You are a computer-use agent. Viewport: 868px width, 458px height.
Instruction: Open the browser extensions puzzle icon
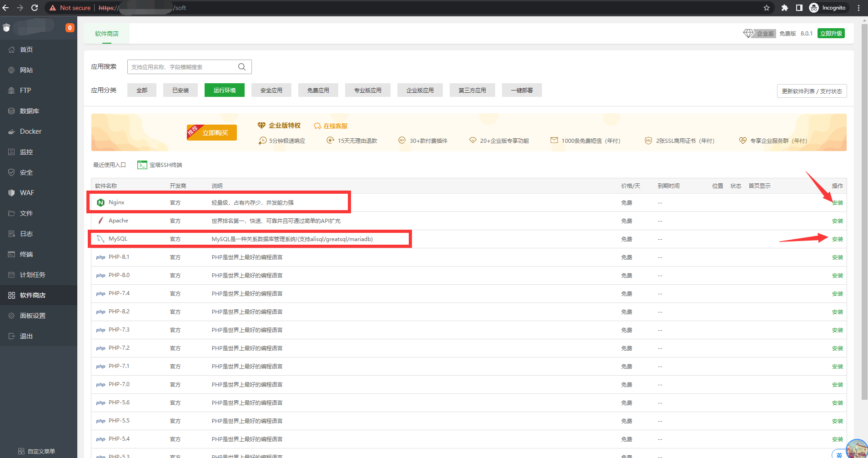(785, 8)
